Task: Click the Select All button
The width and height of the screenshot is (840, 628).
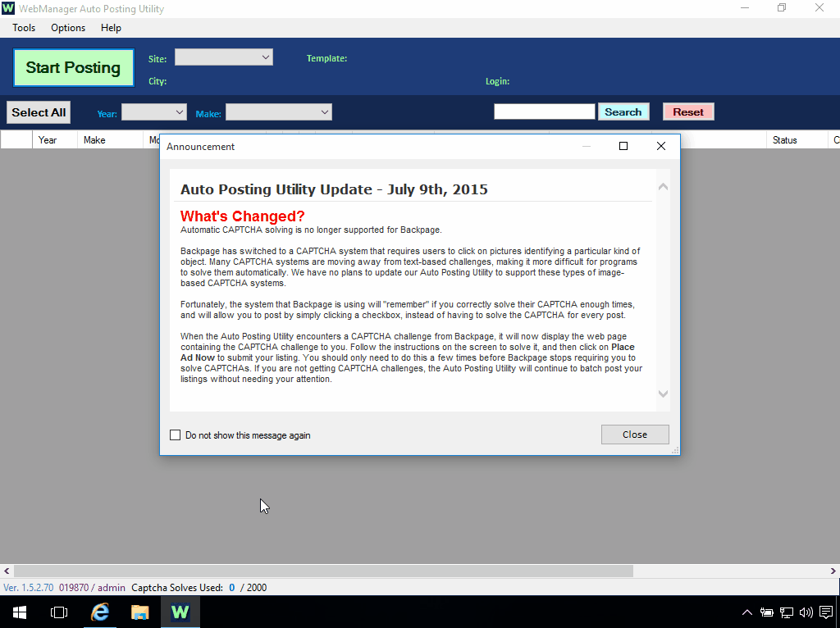Action: [x=39, y=112]
